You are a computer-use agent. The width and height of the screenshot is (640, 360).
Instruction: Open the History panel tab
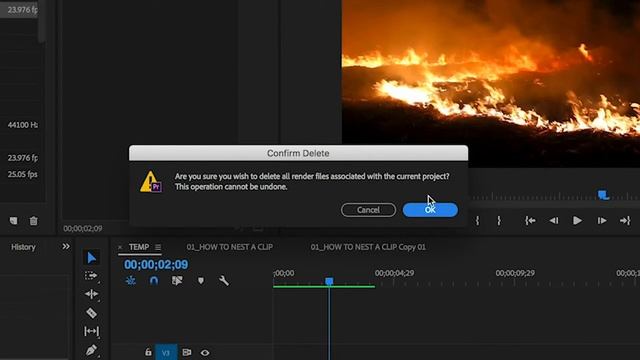[23, 247]
